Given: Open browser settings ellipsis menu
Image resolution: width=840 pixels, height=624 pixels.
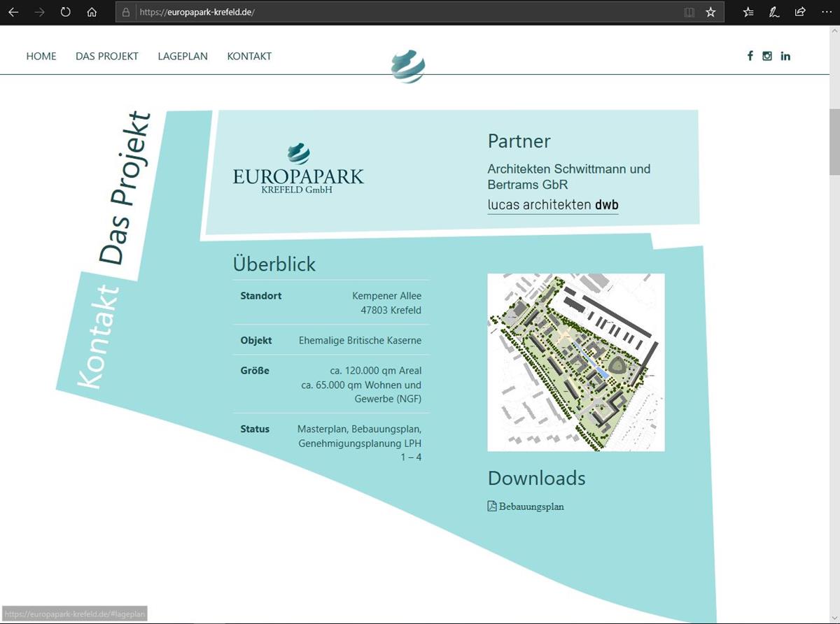Looking at the screenshot, I should point(826,12).
